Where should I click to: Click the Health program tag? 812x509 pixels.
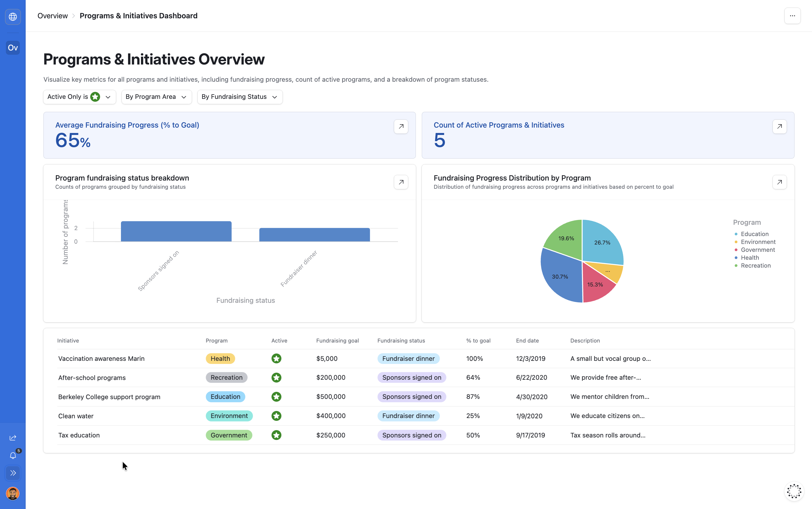220,359
